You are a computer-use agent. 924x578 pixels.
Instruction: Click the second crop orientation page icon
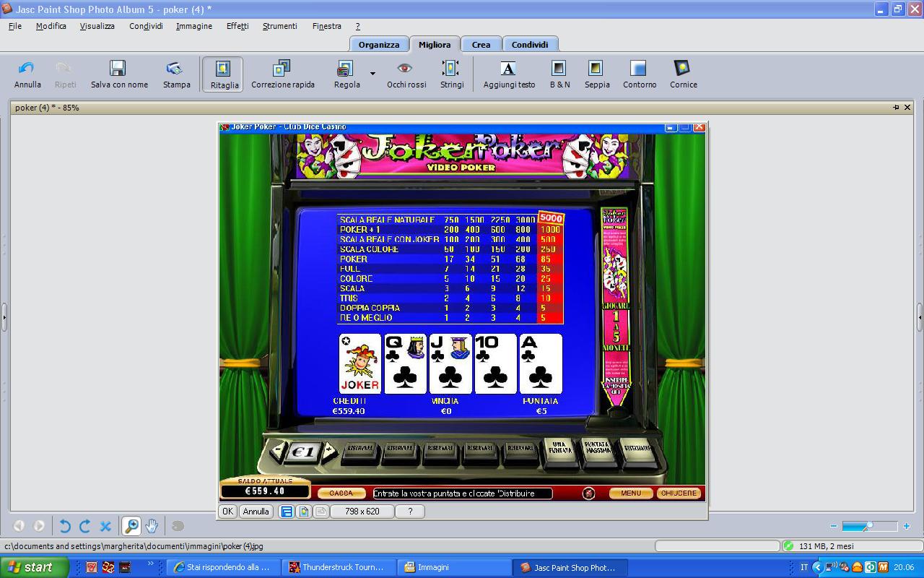(x=304, y=512)
